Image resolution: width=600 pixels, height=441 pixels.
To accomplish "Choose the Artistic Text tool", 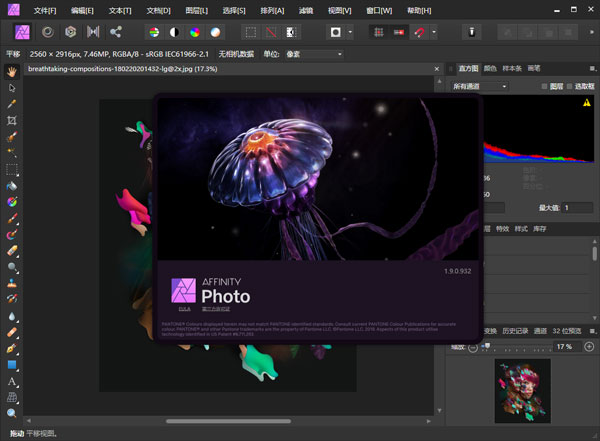I will pyautogui.click(x=12, y=381).
